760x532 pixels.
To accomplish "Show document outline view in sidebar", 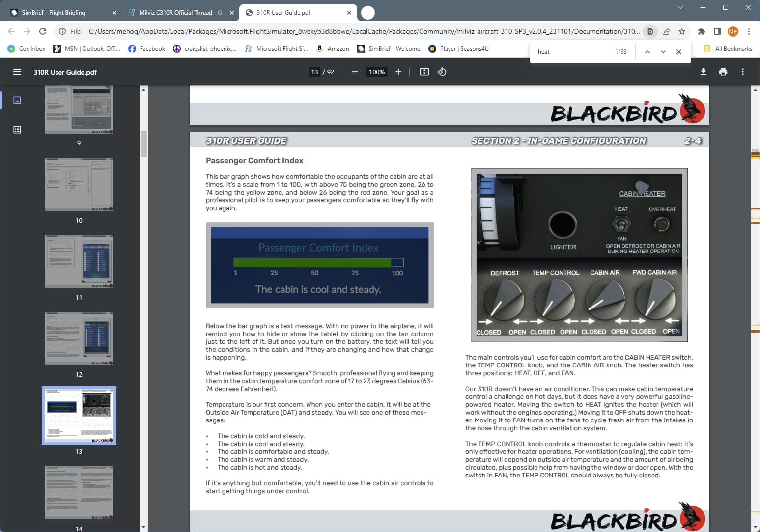I will pyautogui.click(x=17, y=130).
